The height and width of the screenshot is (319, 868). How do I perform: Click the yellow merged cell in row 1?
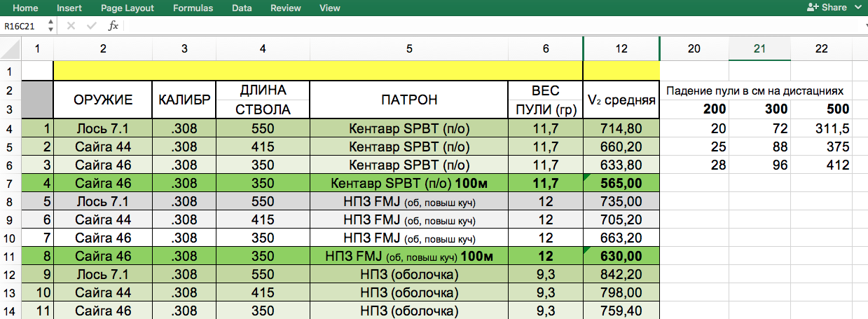click(x=317, y=71)
